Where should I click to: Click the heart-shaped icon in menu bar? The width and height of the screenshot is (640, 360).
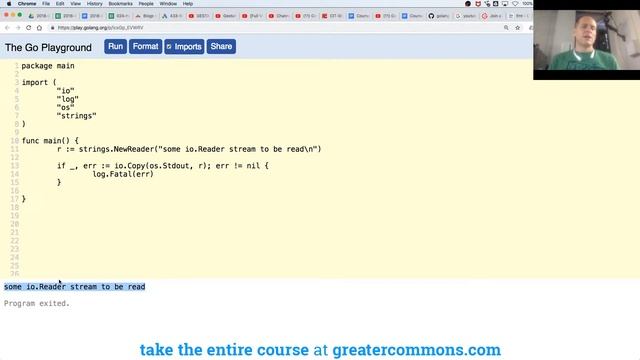pos(515,4)
